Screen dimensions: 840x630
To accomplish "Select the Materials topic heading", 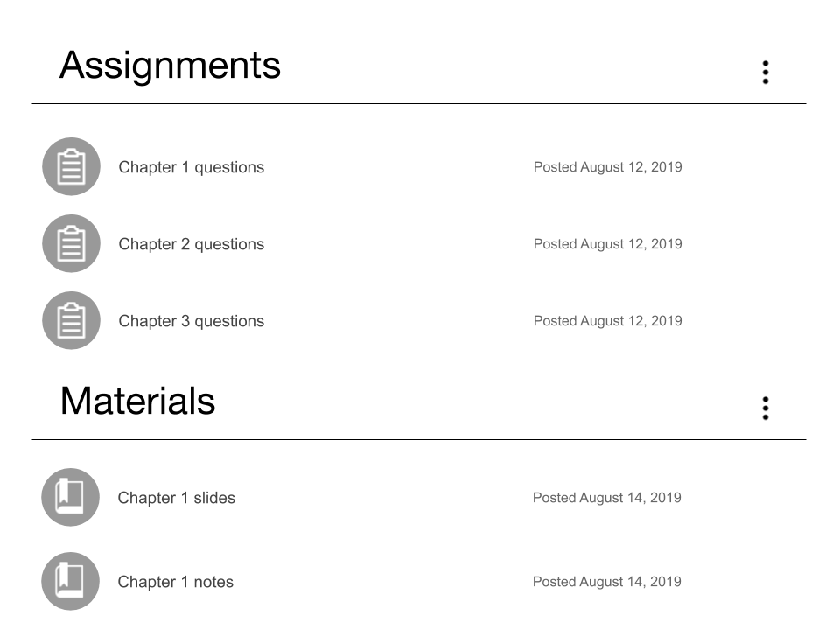I will click(x=137, y=402).
